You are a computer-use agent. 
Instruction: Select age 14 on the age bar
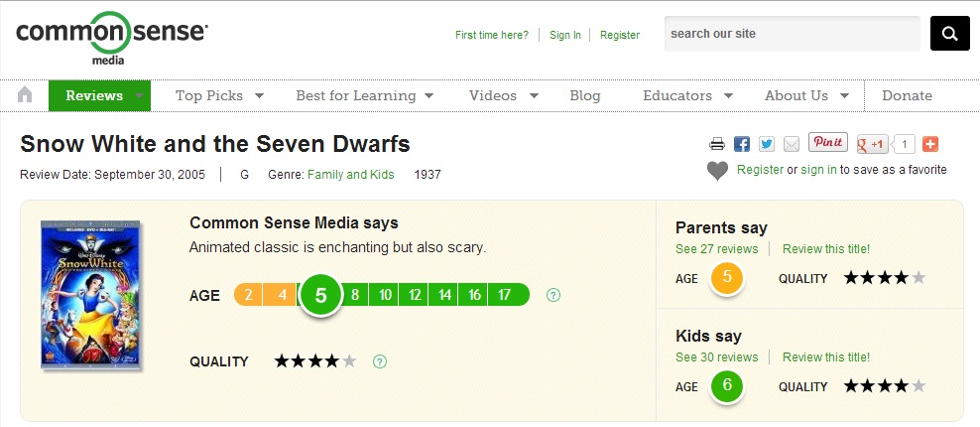pos(443,294)
